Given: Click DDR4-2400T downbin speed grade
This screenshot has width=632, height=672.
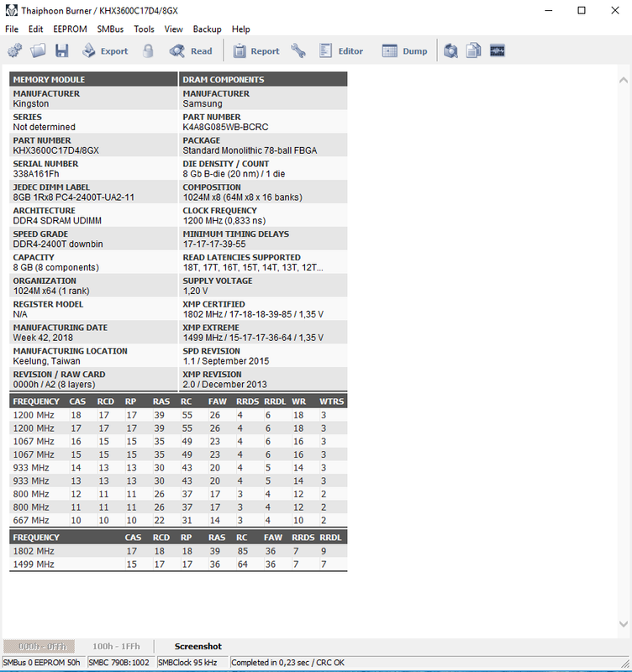Looking at the screenshot, I should click(x=58, y=244).
